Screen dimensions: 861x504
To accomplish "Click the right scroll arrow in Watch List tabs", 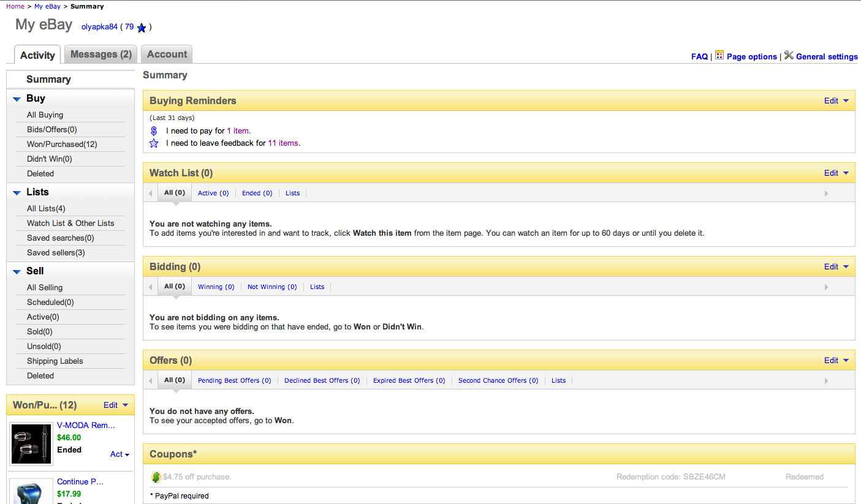I will (826, 194).
